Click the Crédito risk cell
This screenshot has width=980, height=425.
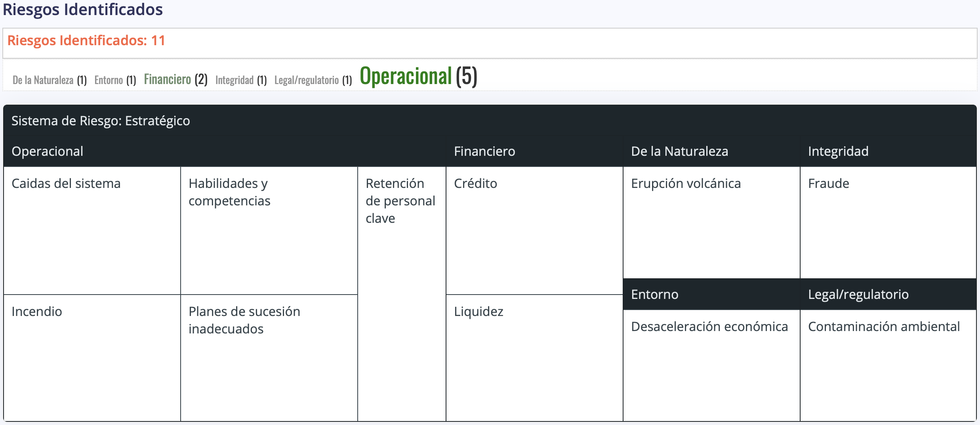click(x=534, y=230)
